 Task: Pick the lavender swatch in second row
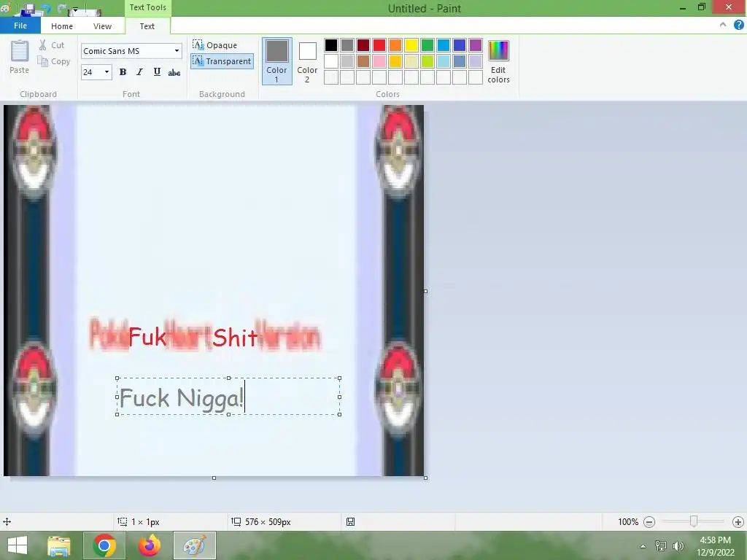click(x=476, y=61)
